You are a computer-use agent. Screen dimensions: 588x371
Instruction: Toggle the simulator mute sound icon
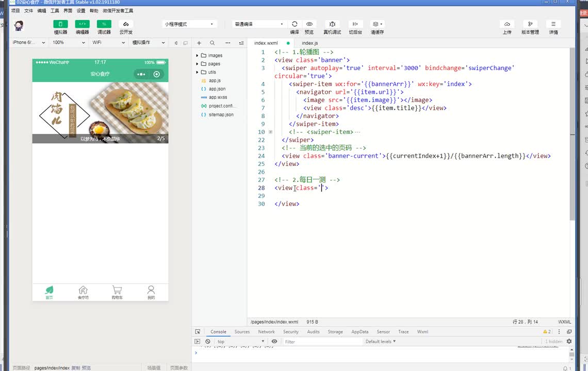[x=176, y=43]
